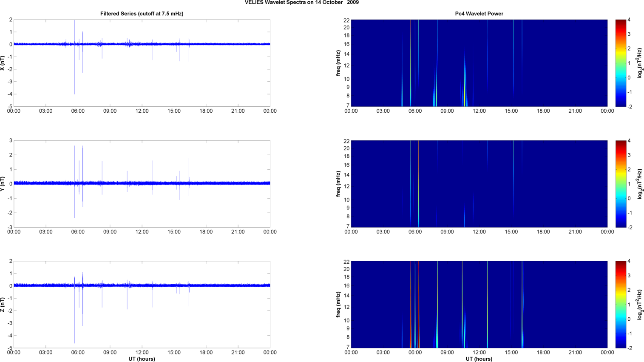Click the bottom wavelet panel's colorbar

[621, 305]
